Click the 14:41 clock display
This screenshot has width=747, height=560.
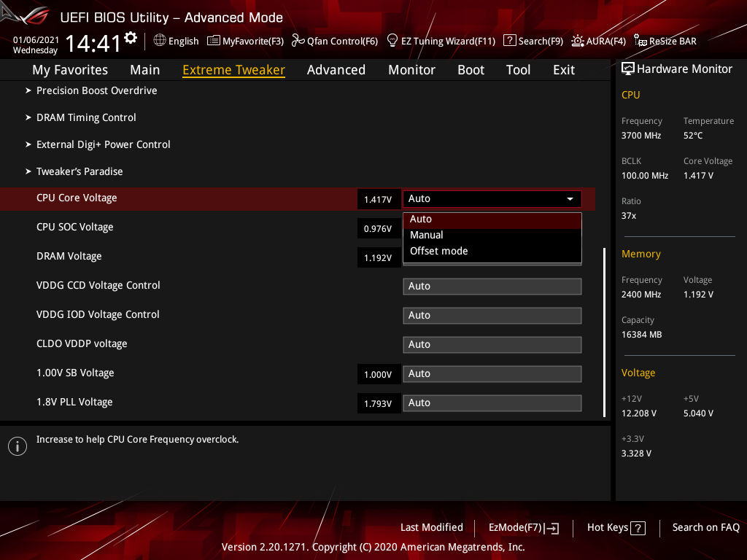pyautogui.click(x=93, y=43)
